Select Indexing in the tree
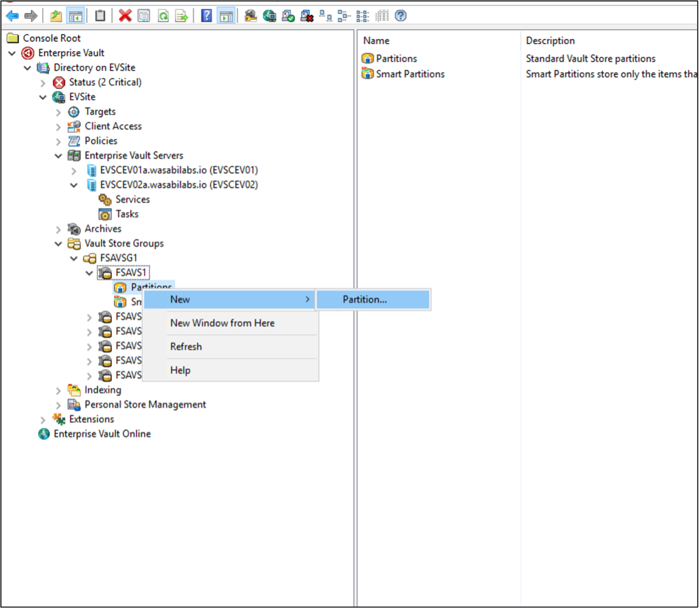 pyautogui.click(x=102, y=390)
